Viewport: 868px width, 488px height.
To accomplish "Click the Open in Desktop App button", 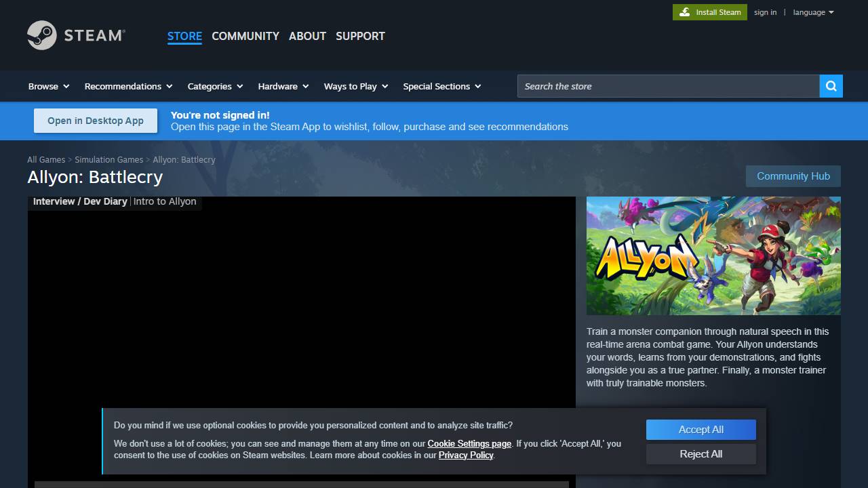I will coord(96,121).
